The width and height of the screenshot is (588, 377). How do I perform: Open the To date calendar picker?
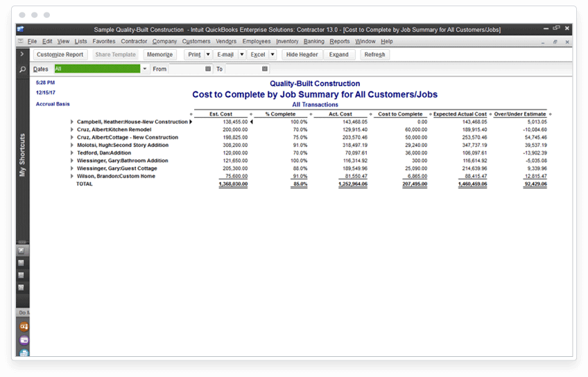click(264, 69)
